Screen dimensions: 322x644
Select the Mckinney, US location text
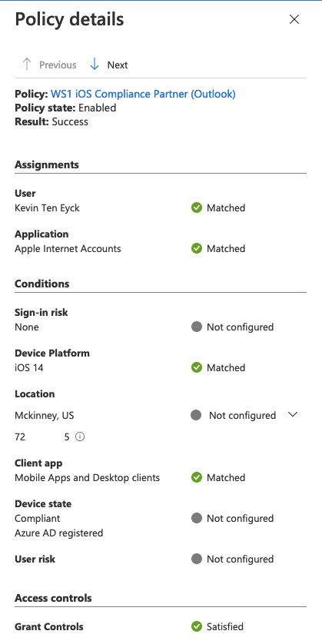(x=45, y=415)
